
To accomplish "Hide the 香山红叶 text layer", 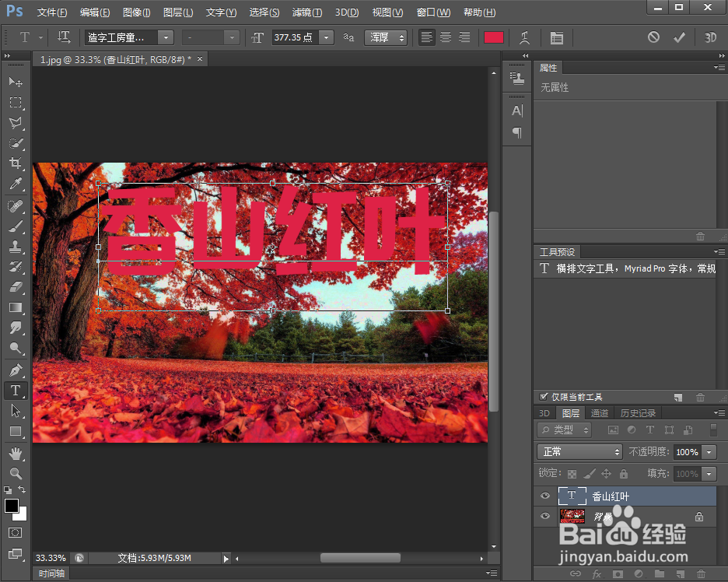I will (x=545, y=496).
